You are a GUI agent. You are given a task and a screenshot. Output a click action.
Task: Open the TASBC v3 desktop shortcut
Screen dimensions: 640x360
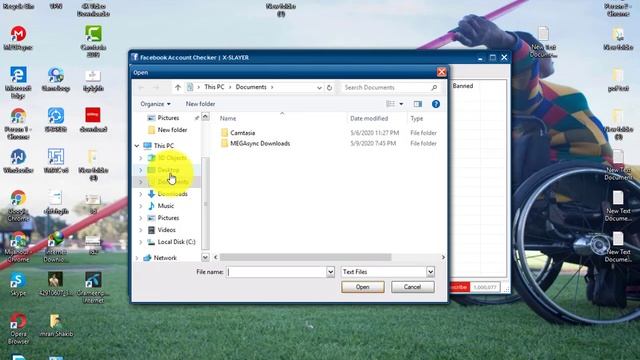pos(56,161)
